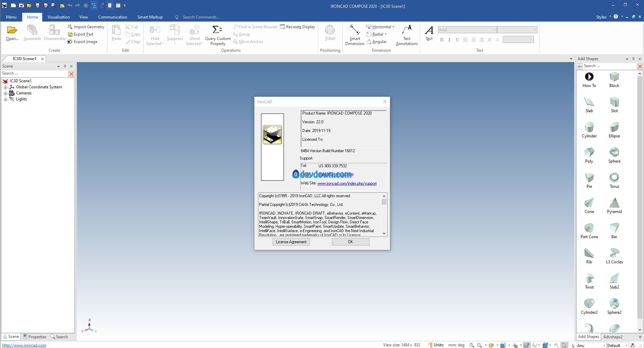Close the IronCAD about dialog
This screenshot has height=348, width=644.
coord(385,101)
